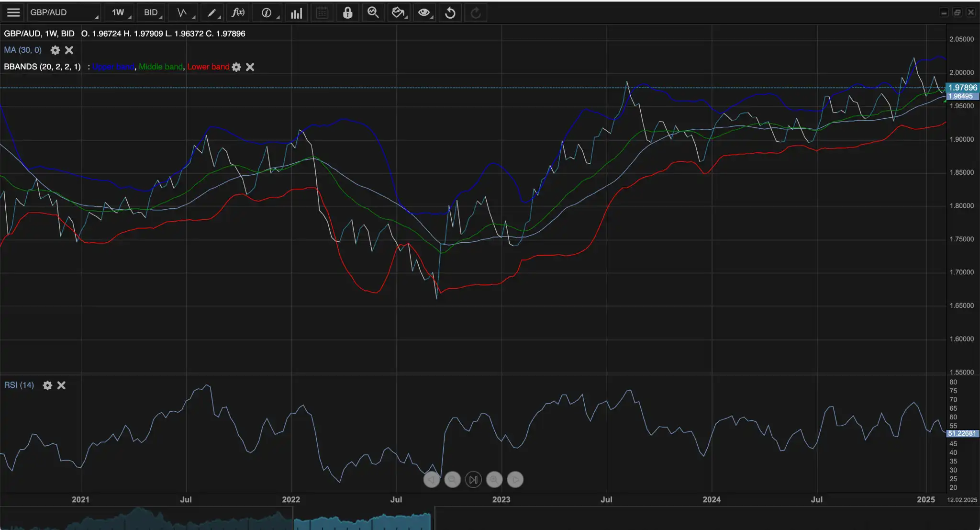Toggle the chart lock icon
The image size is (980, 530).
[x=347, y=12]
